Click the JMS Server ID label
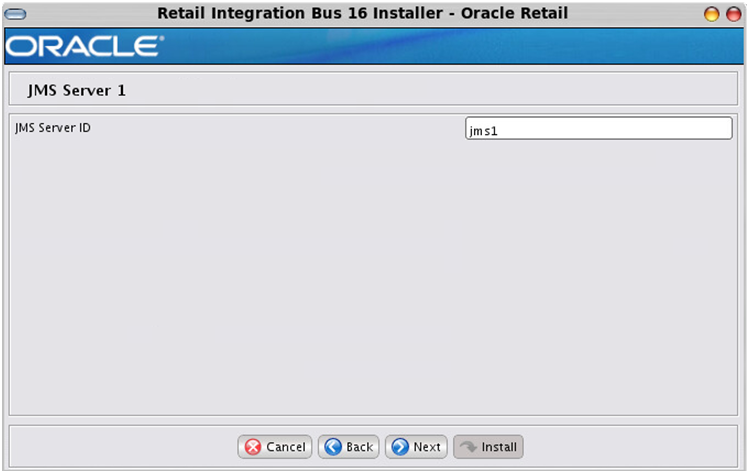This screenshot has width=749, height=473. point(53,128)
